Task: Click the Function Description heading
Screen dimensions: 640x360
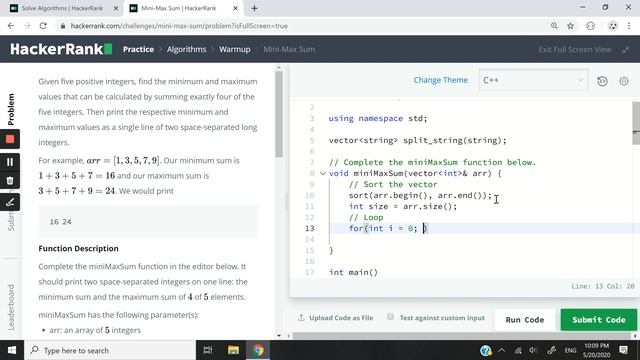Action: (x=78, y=248)
